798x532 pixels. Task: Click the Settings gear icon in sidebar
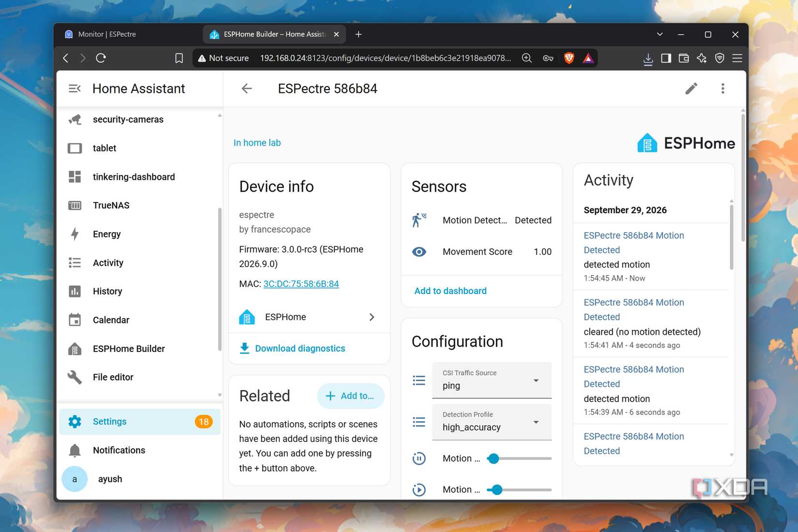(74, 422)
